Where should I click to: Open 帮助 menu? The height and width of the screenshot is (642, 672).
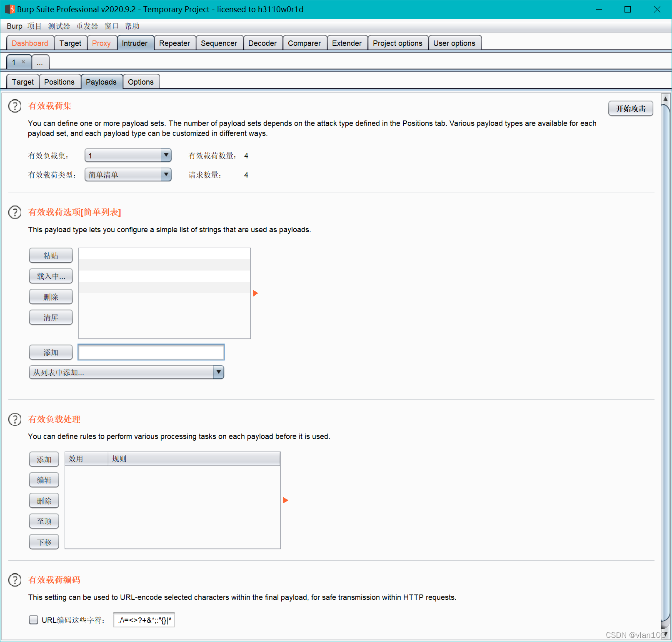pos(132,26)
